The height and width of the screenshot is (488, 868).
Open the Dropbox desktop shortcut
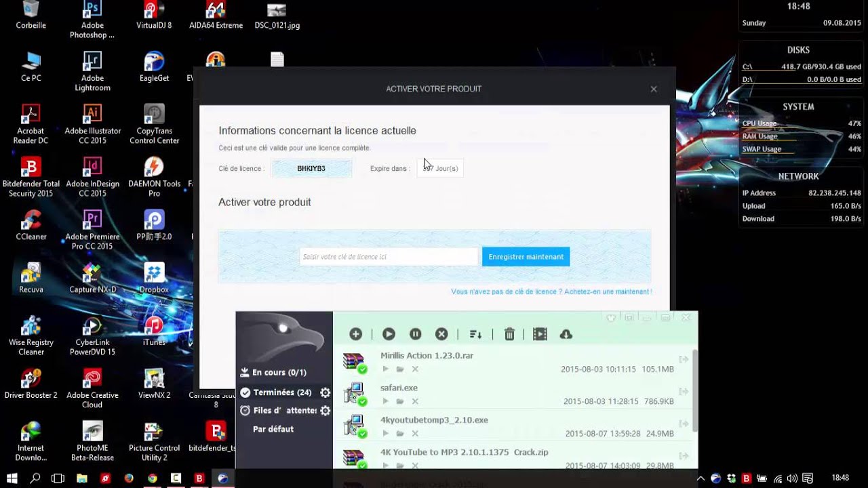(x=154, y=278)
